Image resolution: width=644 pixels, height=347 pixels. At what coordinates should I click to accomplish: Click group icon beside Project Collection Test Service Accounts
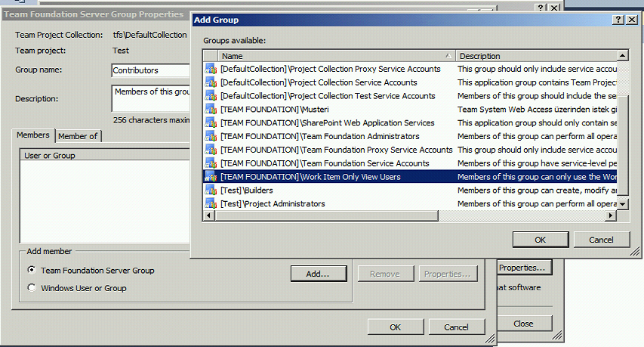coord(211,96)
